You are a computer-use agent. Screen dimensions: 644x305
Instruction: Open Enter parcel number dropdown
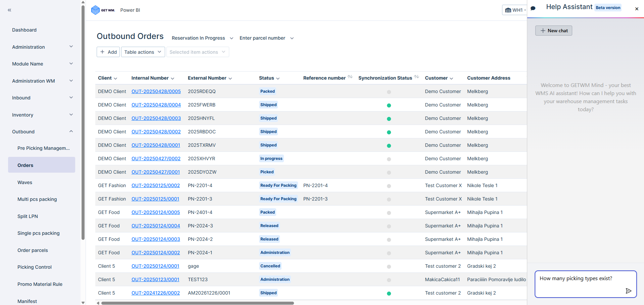(x=266, y=38)
